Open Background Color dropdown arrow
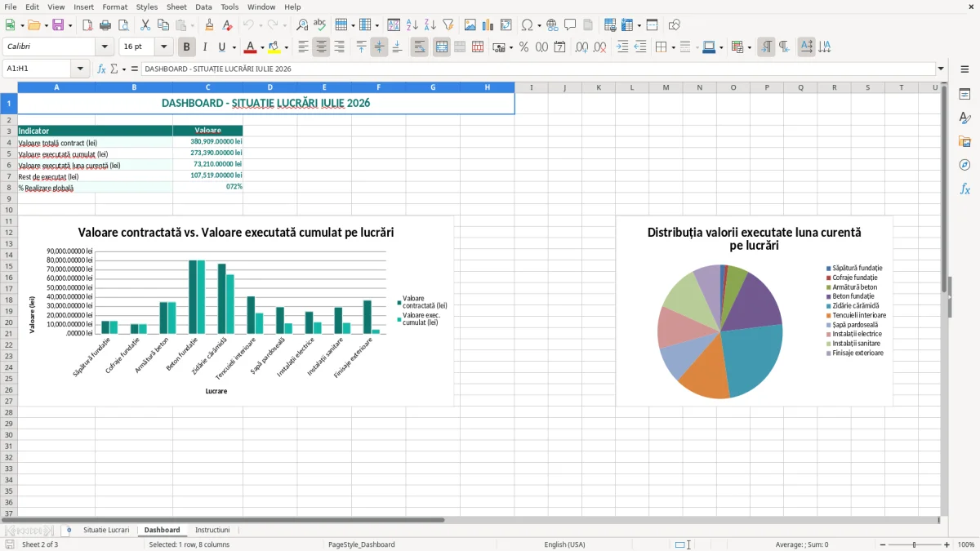The width and height of the screenshot is (980, 551). (x=287, y=47)
